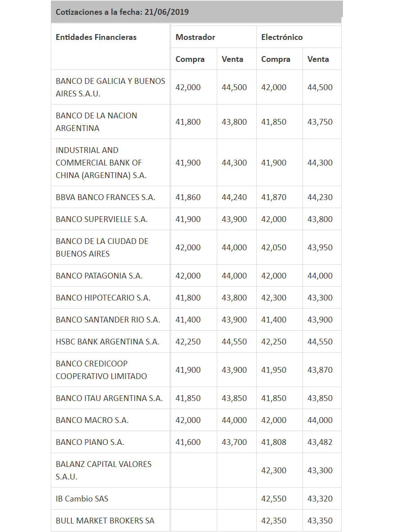This screenshot has height=532, width=395.
Task: Click the Cotizaciones a la fecha header
Action: point(122,12)
